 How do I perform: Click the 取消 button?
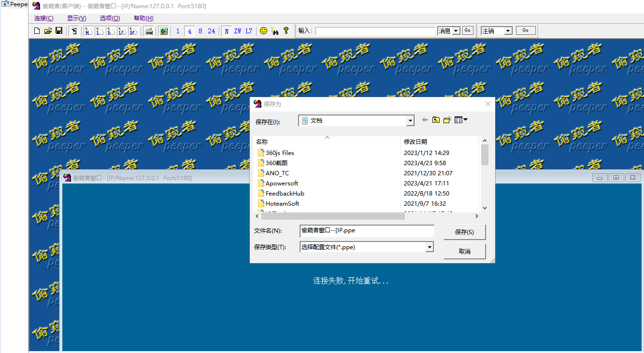tap(465, 251)
